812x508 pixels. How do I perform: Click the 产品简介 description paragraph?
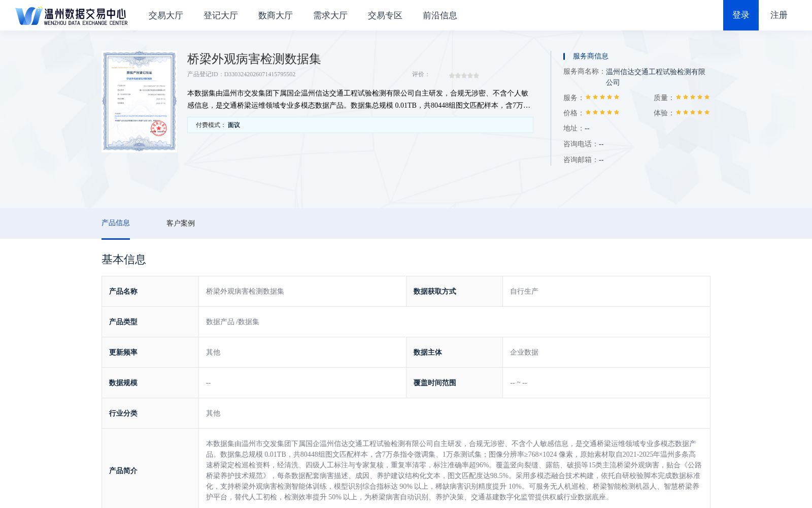(454, 470)
